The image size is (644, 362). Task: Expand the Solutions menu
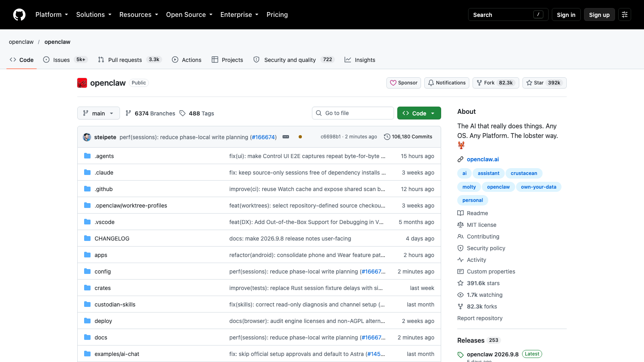coord(94,14)
